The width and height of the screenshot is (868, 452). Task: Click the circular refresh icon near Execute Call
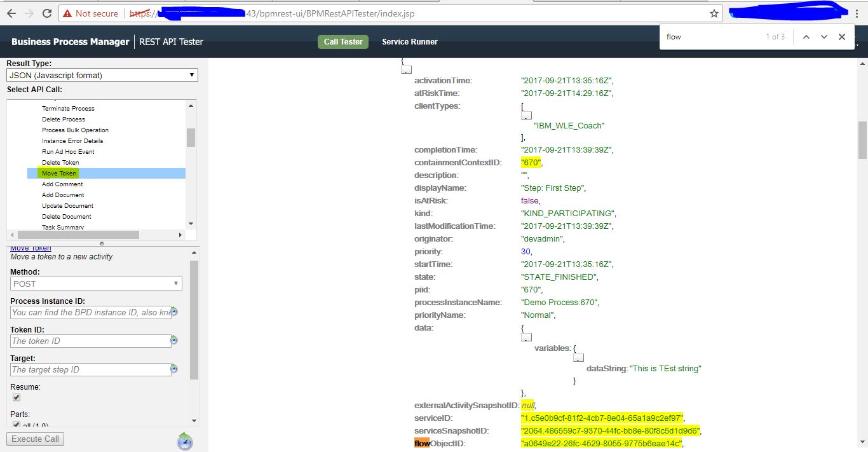click(x=184, y=441)
